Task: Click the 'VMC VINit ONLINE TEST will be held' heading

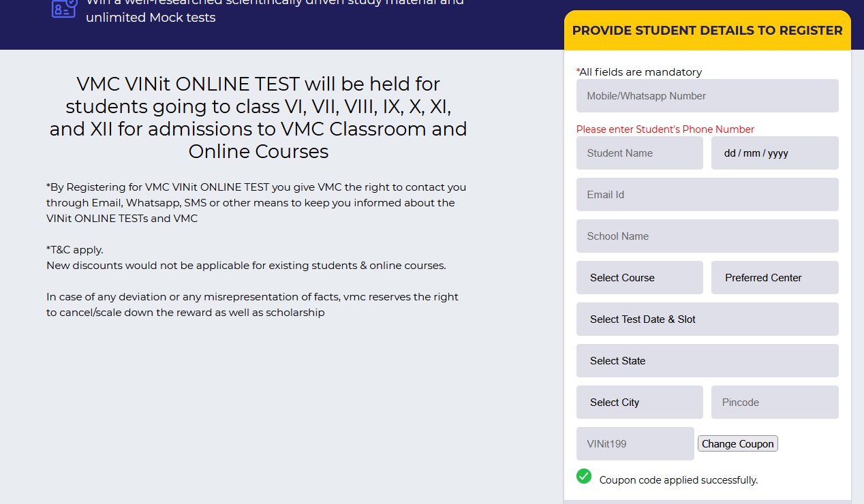Action: 258,118
